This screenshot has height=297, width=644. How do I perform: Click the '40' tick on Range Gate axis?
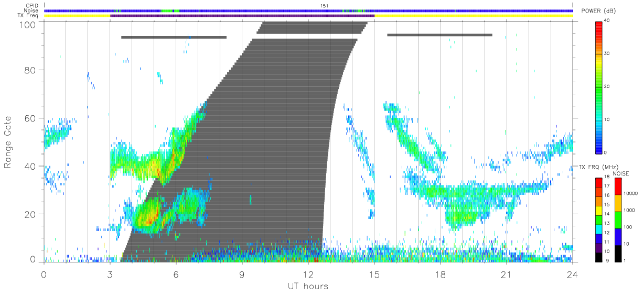30,167
